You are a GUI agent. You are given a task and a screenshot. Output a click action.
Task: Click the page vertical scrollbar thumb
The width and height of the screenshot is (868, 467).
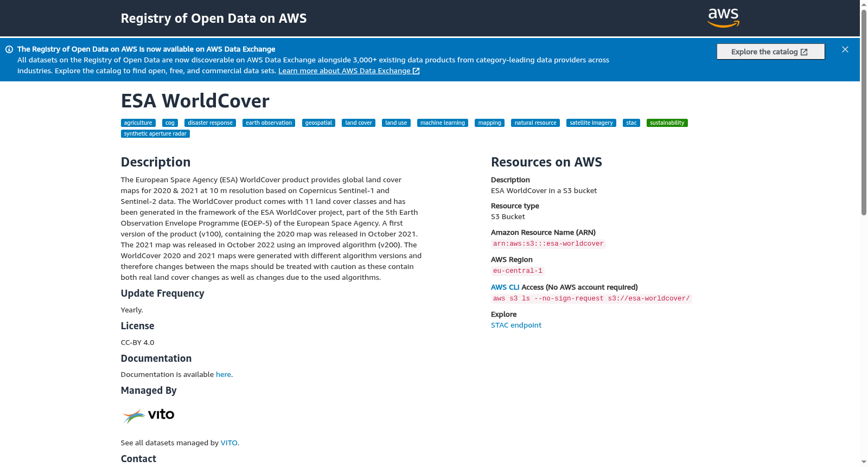pyautogui.click(x=864, y=112)
